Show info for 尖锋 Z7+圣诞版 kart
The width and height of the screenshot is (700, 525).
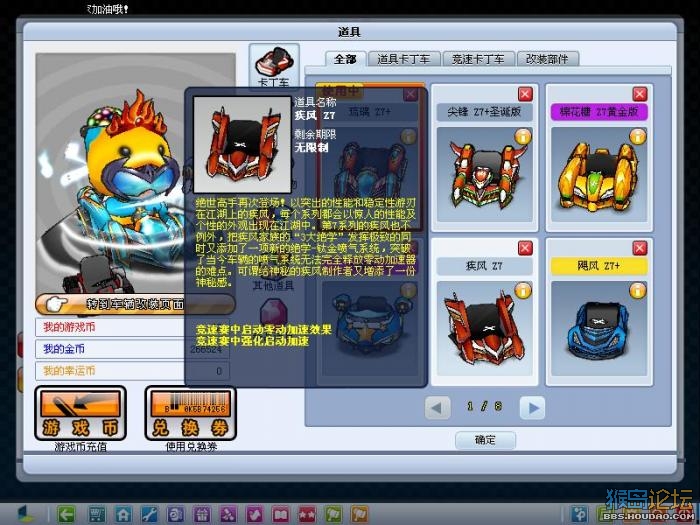tap(523, 137)
